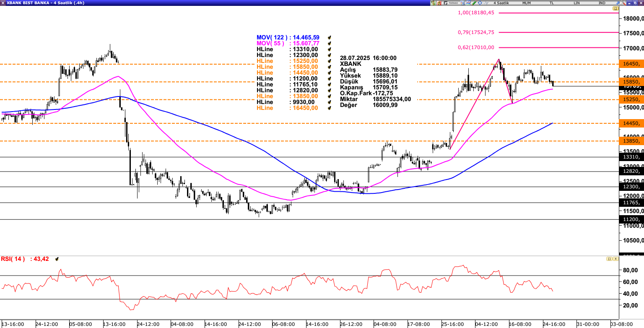
Task: Click the chart template icon beside the pencil
Action: pyautogui.click(x=468, y=3)
